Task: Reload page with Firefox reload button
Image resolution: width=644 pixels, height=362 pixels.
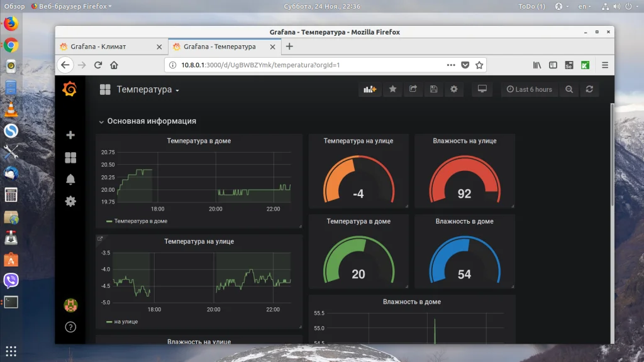Action: point(97,65)
